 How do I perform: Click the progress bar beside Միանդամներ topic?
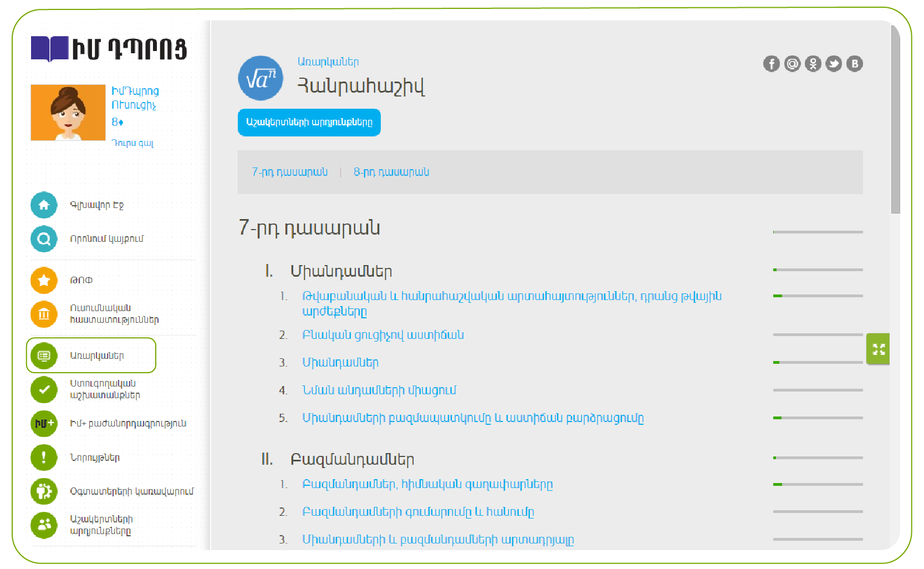point(818,362)
